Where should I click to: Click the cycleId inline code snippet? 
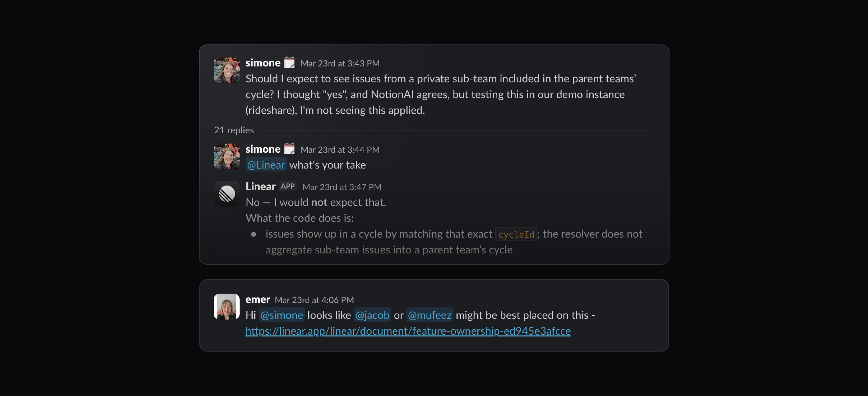click(x=516, y=234)
